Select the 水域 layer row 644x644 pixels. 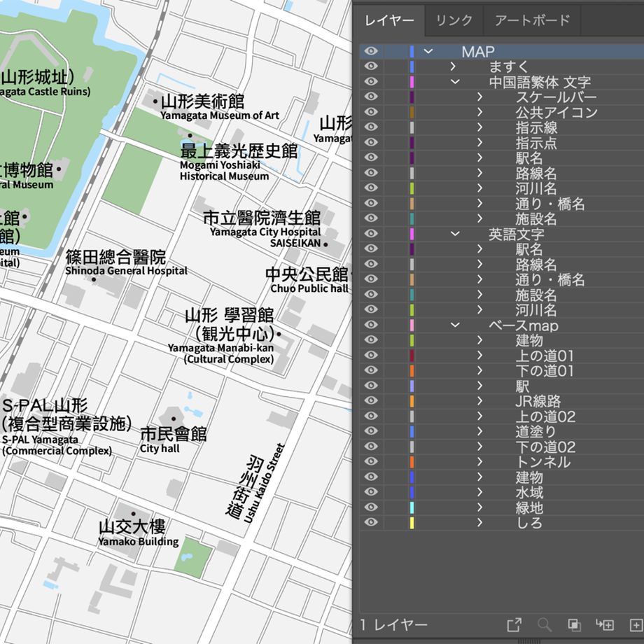(501, 491)
